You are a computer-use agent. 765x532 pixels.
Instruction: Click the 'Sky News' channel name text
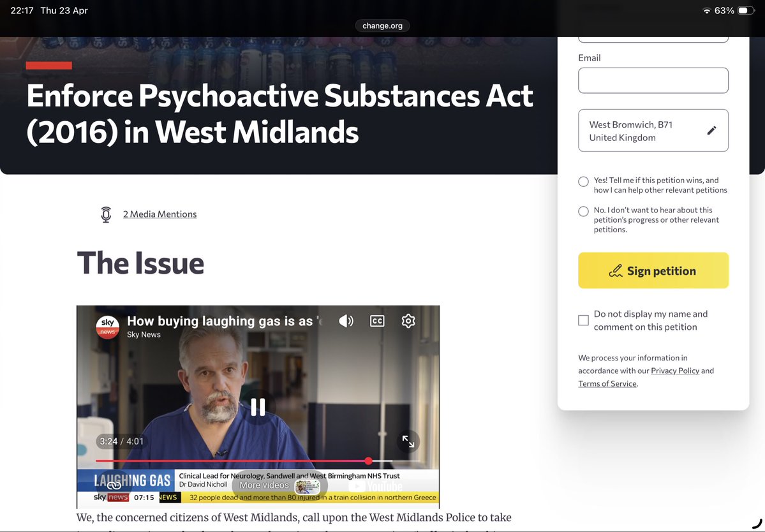(144, 334)
